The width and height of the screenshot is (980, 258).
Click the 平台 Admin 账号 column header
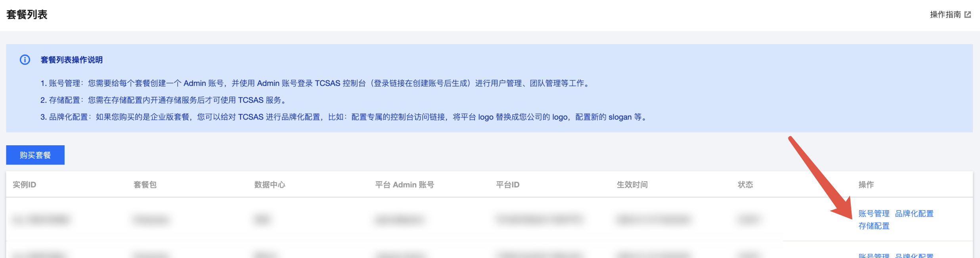[x=405, y=185]
